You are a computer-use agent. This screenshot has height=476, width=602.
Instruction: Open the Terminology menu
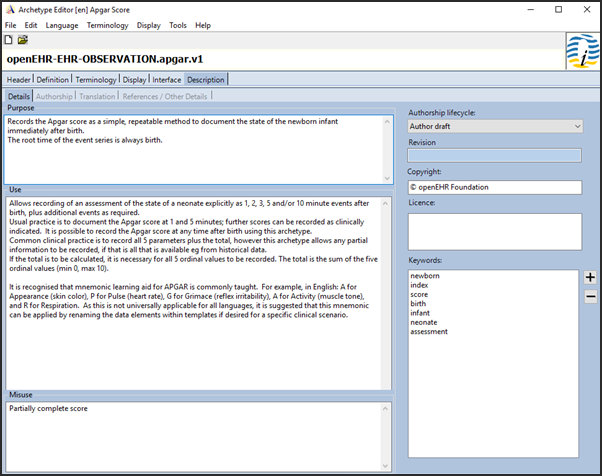[108, 25]
